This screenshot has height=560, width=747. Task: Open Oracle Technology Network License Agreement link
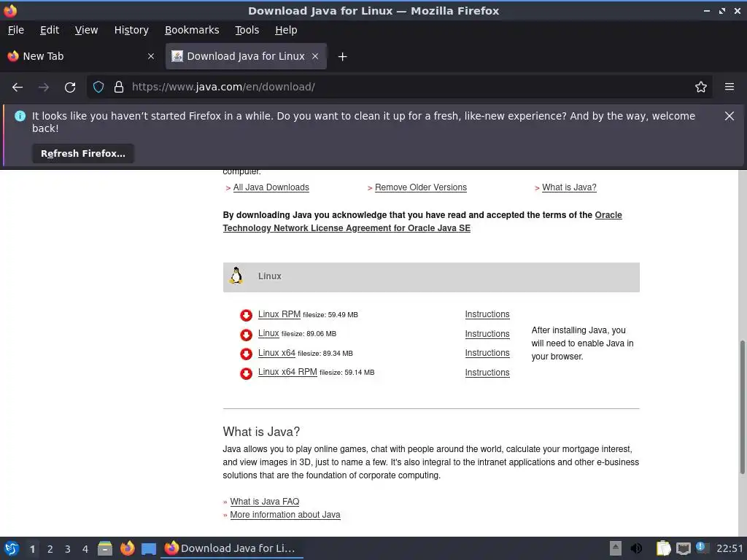pos(422,222)
